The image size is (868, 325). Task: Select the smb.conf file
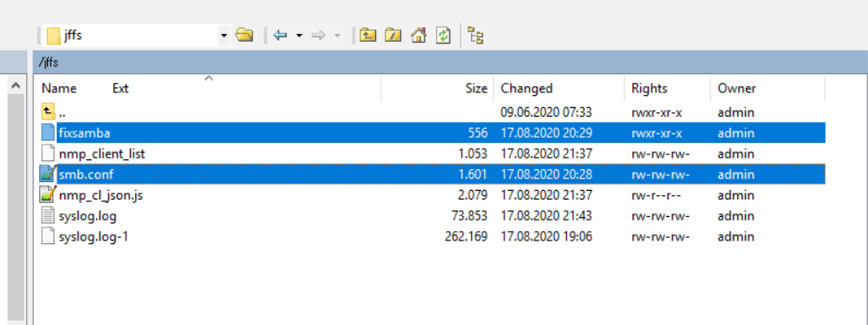tap(433, 174)
